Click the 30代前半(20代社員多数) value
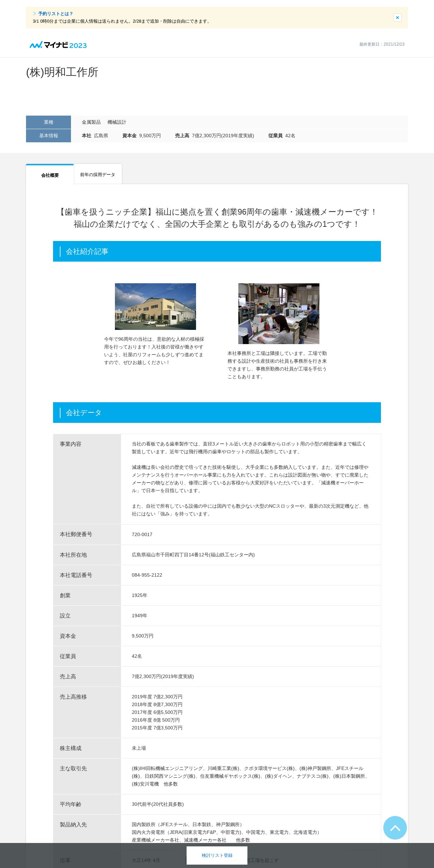The height and width of the screenshot is (868, 434). pyautogui.click(x=158, y=804)
